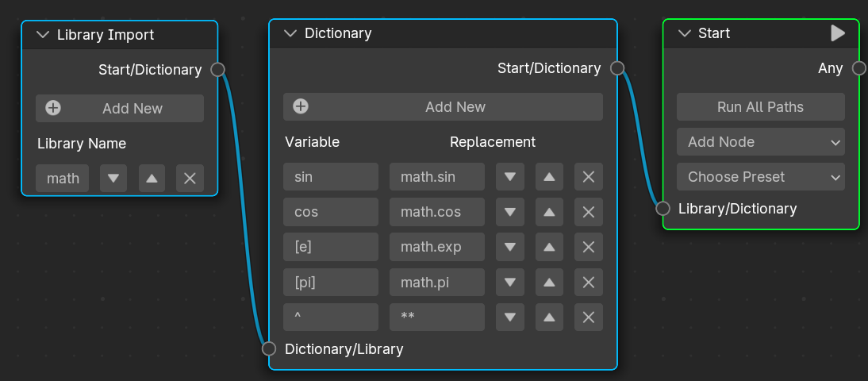The width and height of the screenshot is (868, 381).
Task: Move the math library entry down
Action: pos(113,179)
